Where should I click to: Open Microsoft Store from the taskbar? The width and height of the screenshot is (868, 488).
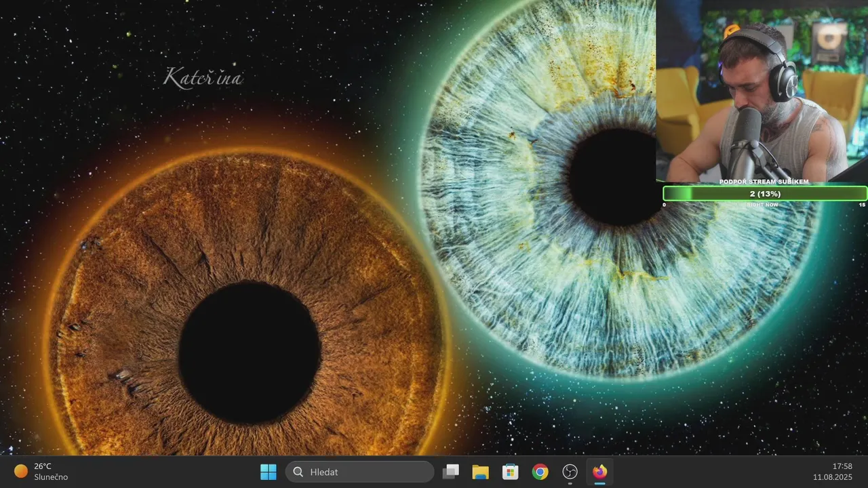click(x=511, y=472)
